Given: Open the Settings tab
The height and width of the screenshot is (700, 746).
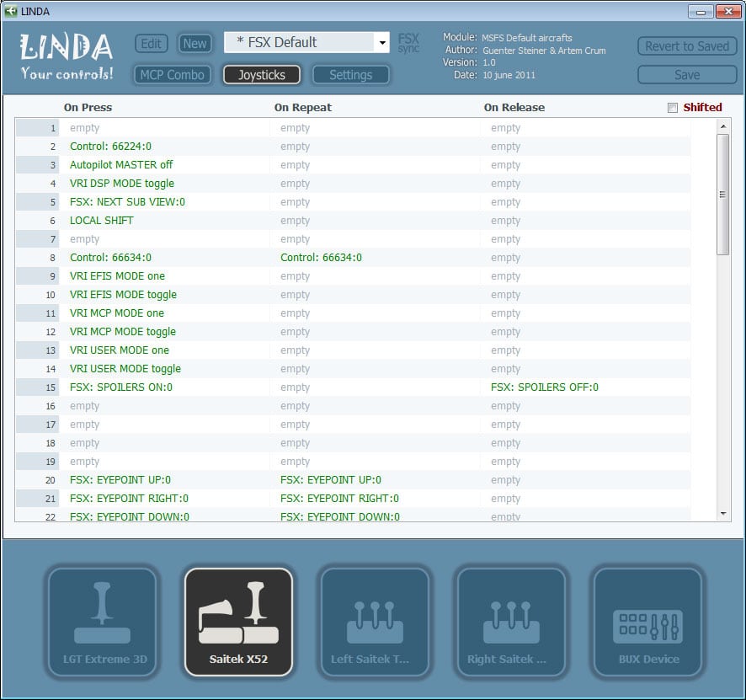Looking at the screenshot, I should pos(350,75).
